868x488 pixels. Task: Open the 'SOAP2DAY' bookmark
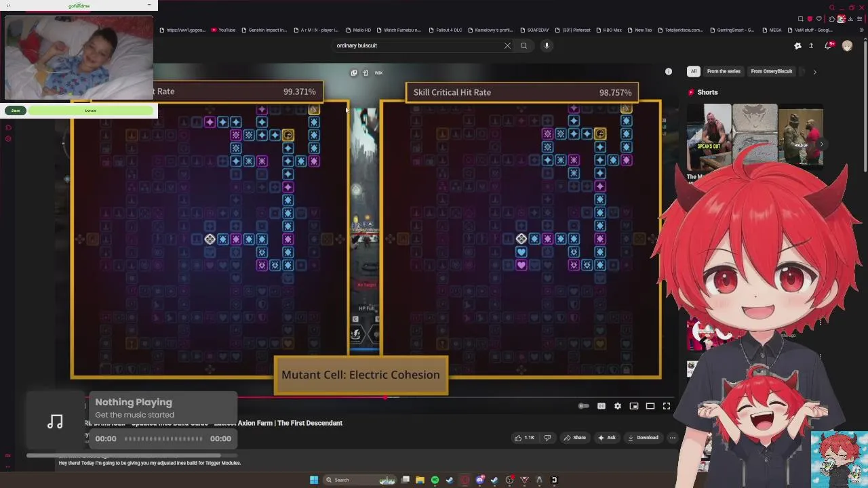pos(534,30)
